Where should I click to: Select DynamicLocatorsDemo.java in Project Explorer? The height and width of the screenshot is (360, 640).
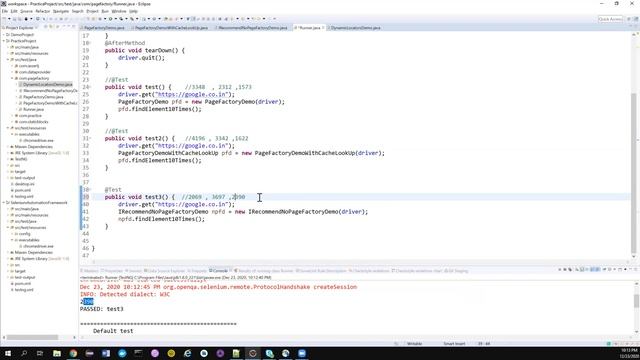(x=47, y=84)
